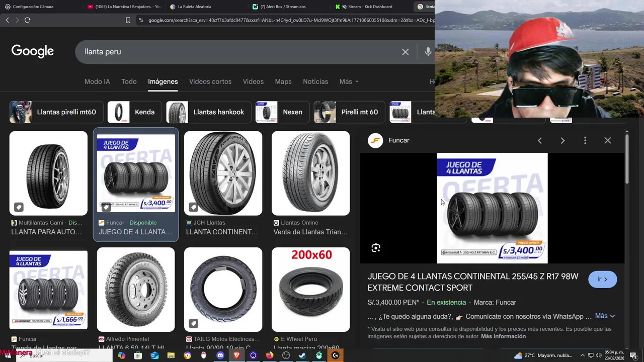The width and height of the screenshot is (644, 362).
Task: Open Multillantas LLANTA PARA AUTO tire thumbnail
Action: coord(48,173)
